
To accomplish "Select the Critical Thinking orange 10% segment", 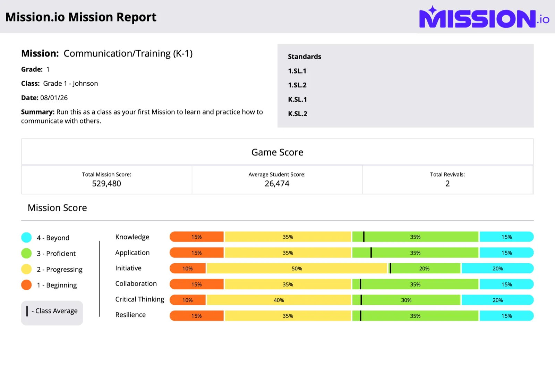I will (188, 300).
